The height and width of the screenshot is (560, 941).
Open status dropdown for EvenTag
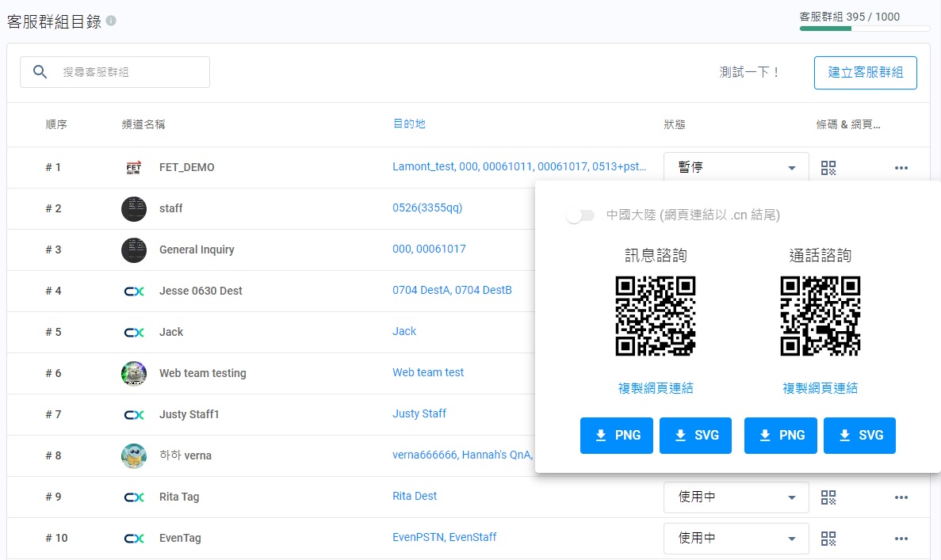pos(736,539)
